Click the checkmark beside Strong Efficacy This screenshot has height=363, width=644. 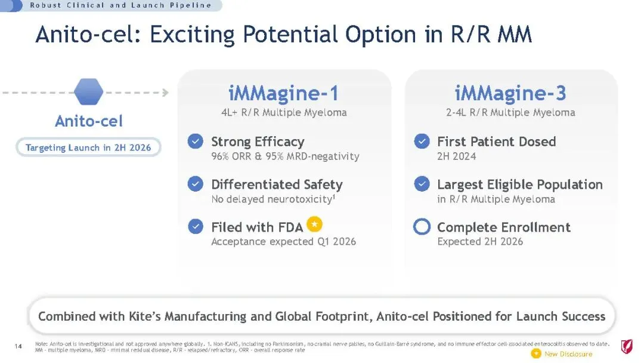196,141
